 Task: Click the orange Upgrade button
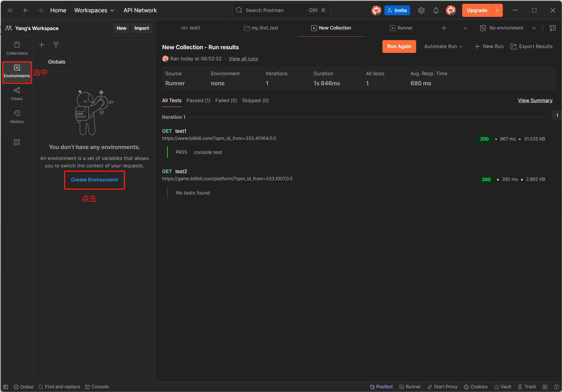tap(477, 11)
